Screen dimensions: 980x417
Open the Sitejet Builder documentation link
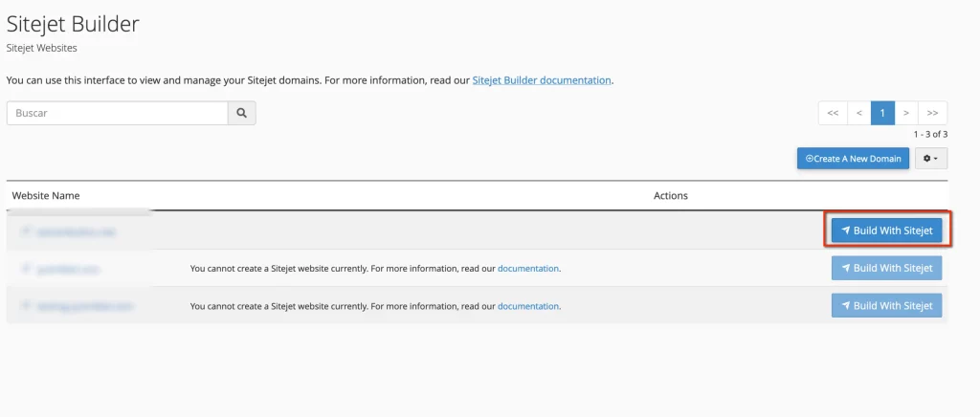pos(542,80)
